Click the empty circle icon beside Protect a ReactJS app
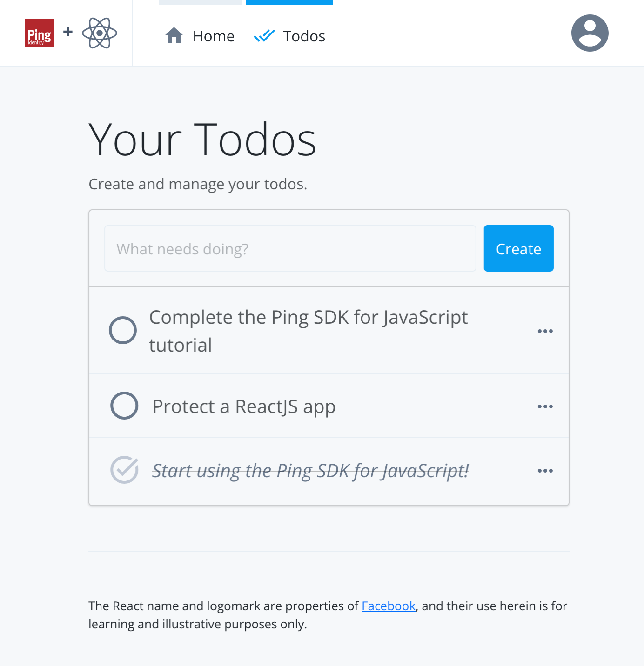Image resolution: width=644 pixels, height=666 pixels. pyautogui.click(x=124, y=406)
